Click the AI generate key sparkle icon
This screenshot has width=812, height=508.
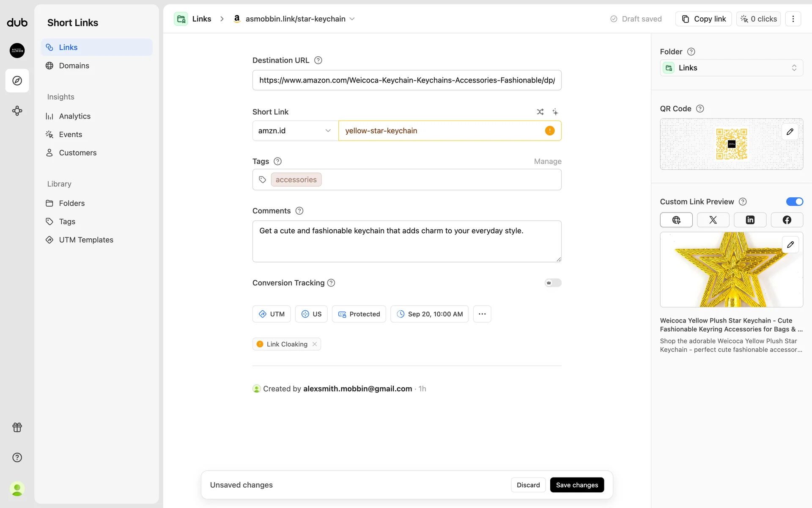click(555, 112)
